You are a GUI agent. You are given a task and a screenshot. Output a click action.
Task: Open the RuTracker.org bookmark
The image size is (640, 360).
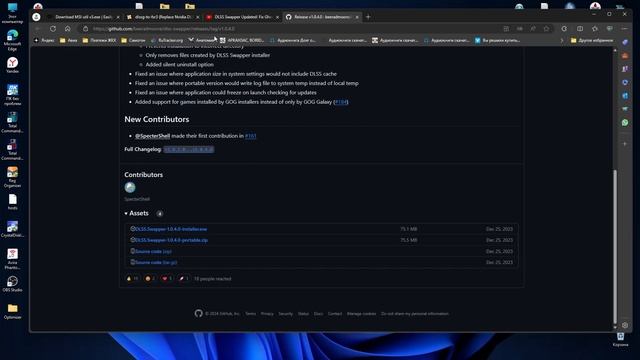click(x=167, y=40)
